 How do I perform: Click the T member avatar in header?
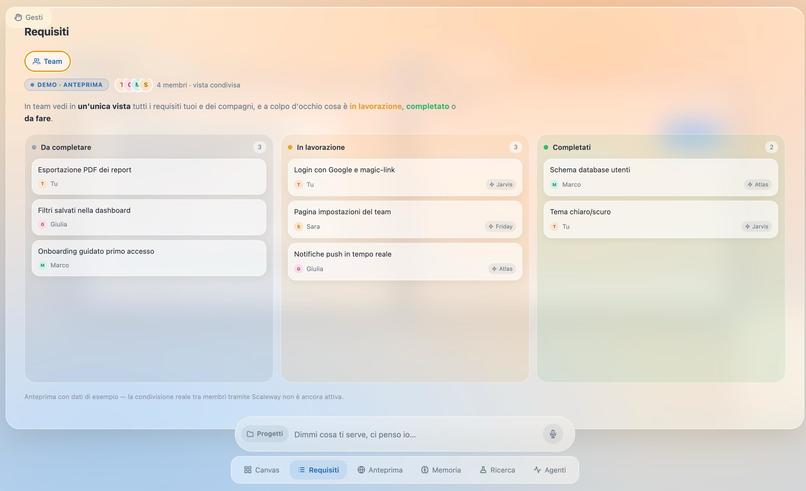[121, 85]
